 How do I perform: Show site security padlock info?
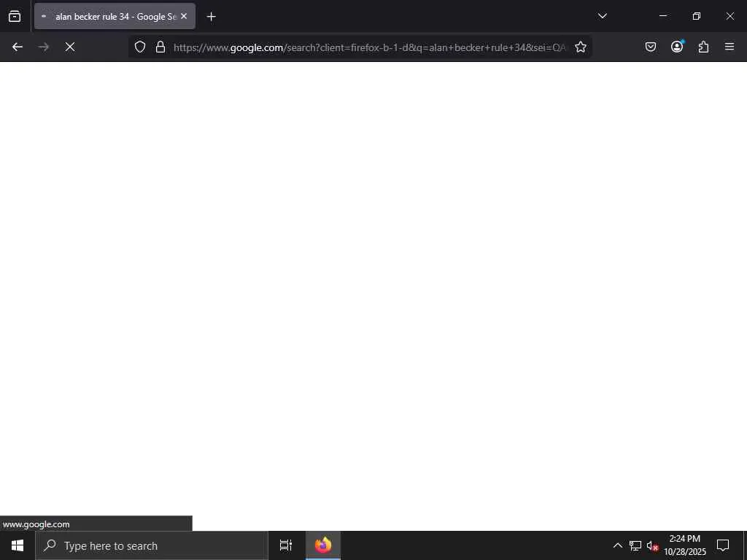(160, 47)
